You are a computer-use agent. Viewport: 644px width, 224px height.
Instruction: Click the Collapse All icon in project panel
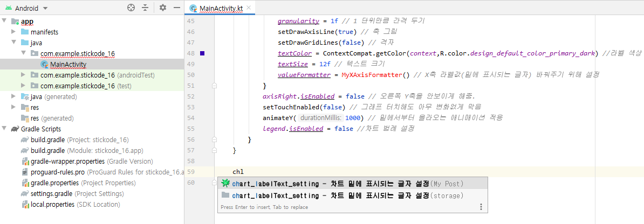(x=145, y=8)
